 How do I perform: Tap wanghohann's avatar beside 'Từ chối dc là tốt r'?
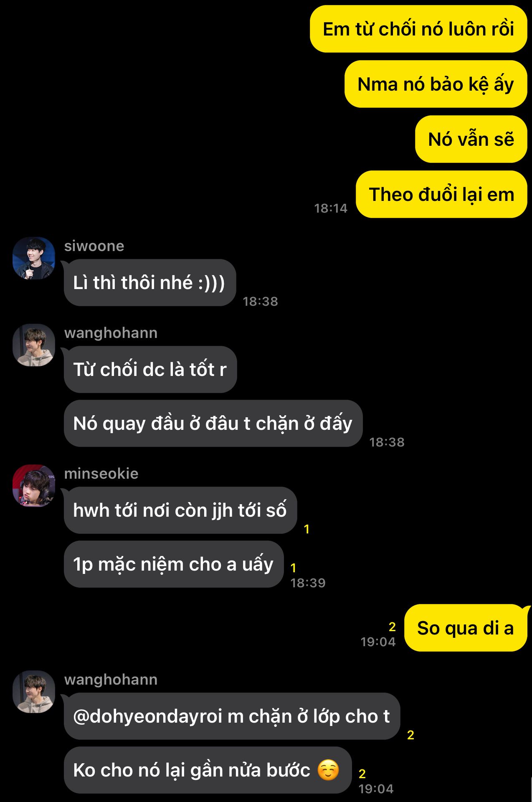pos(34,345)
